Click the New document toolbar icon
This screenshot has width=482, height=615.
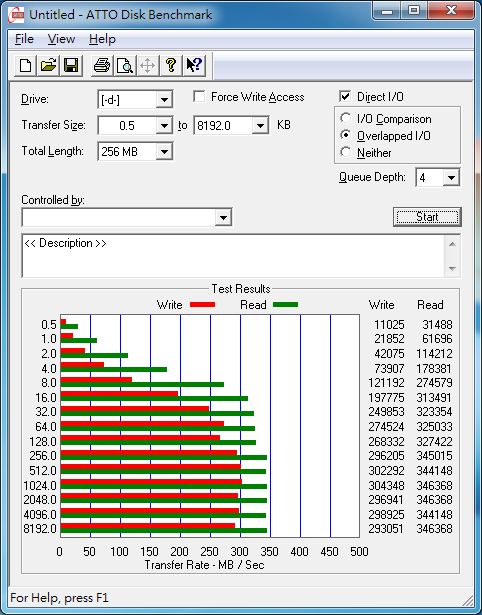(25, 65)
